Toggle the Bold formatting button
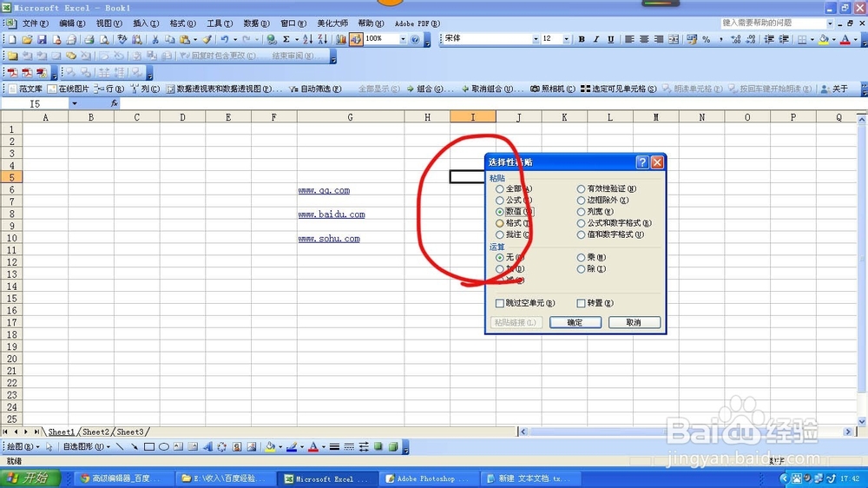The image size is (868, 488). [x=582, y=39]
